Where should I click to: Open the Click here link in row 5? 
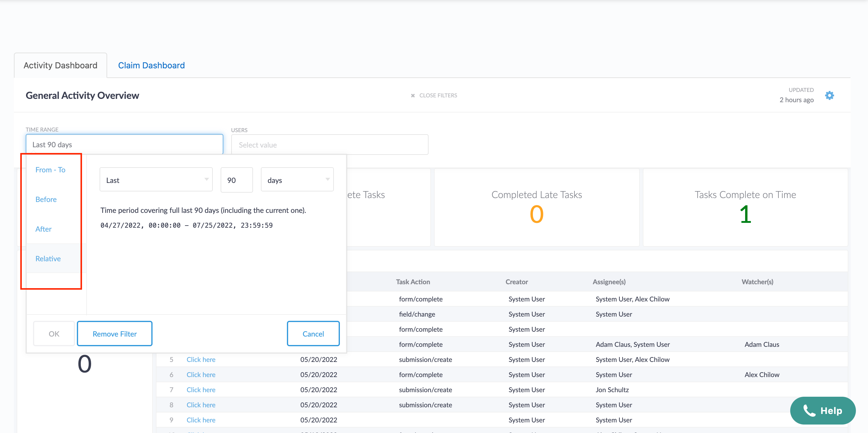pos(201,360)
